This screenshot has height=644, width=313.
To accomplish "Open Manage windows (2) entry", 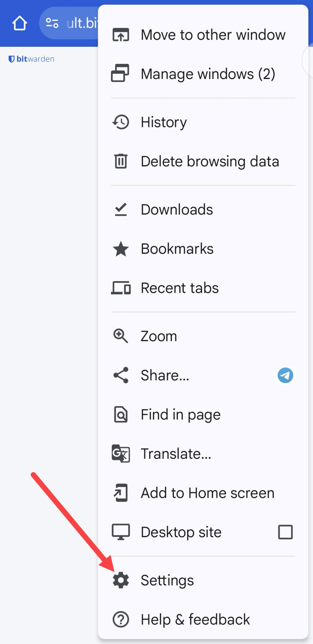I will click(x=203, y=74).
